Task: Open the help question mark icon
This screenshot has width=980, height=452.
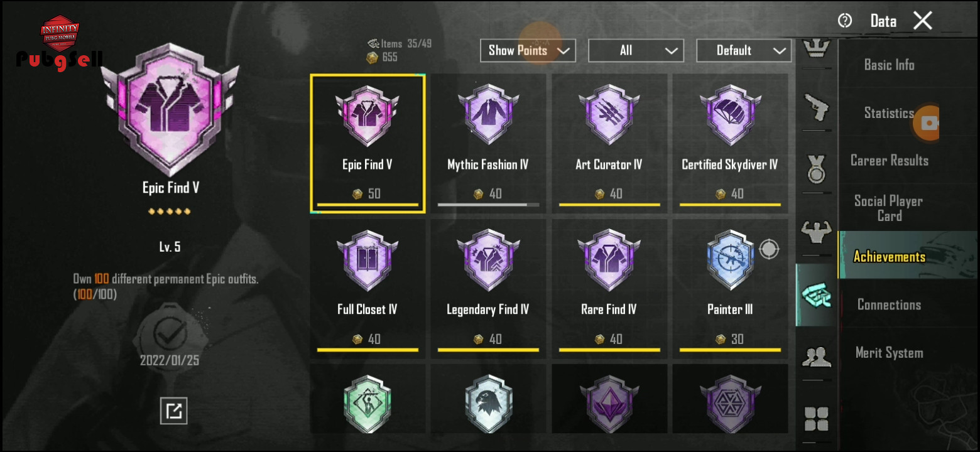Action: tap(845, 21)
